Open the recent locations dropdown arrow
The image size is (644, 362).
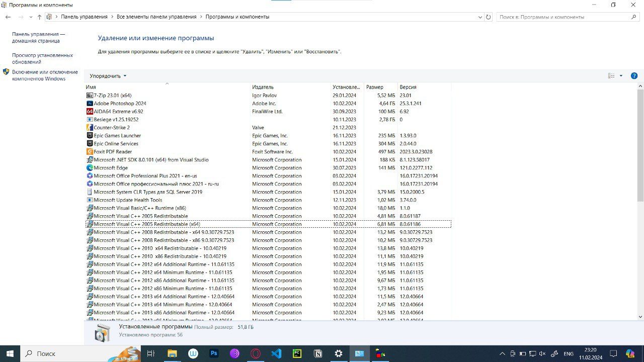[x=30, y=17]
